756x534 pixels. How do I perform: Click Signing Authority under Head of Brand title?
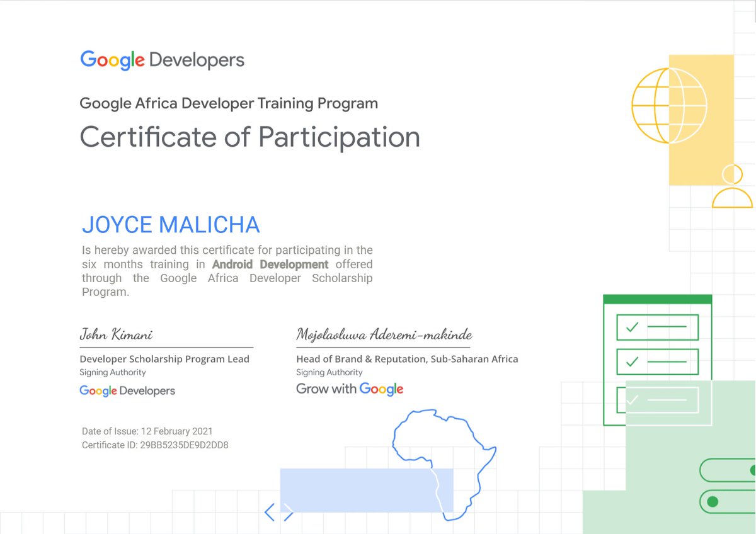pyautogui.click(x=329, y=373)
